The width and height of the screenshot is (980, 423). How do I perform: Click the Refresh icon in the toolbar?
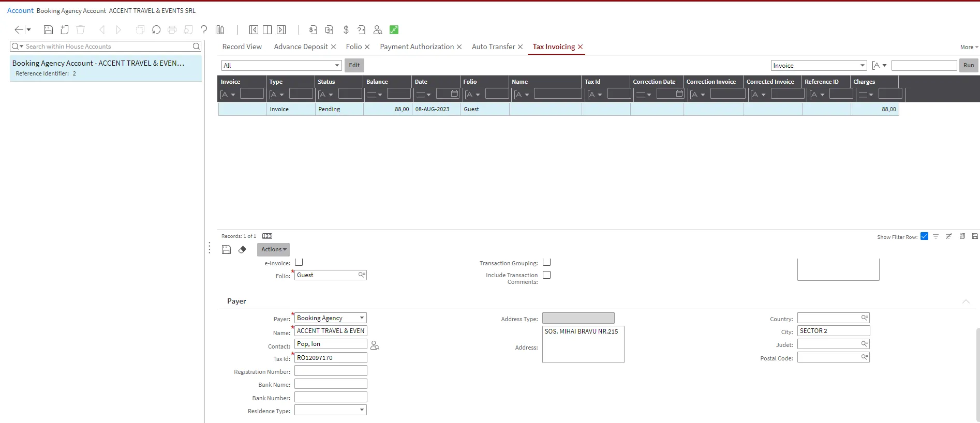tap(156, 30)
